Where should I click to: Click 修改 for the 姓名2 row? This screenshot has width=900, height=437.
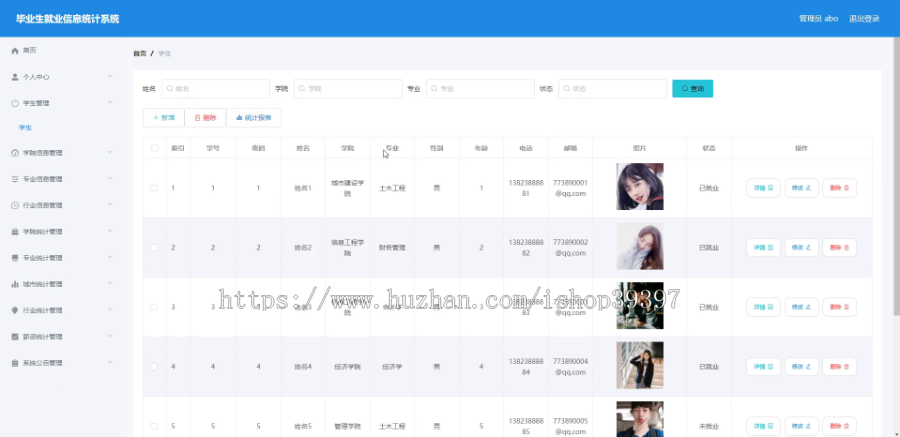802,247
